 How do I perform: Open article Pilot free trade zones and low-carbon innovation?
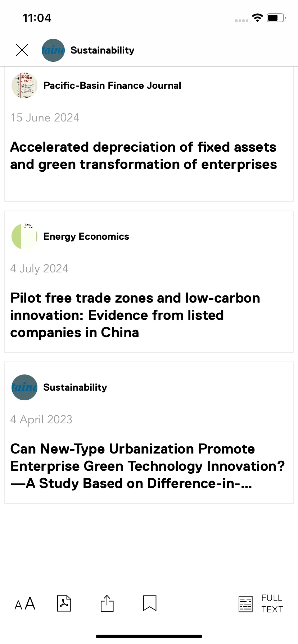135,315
